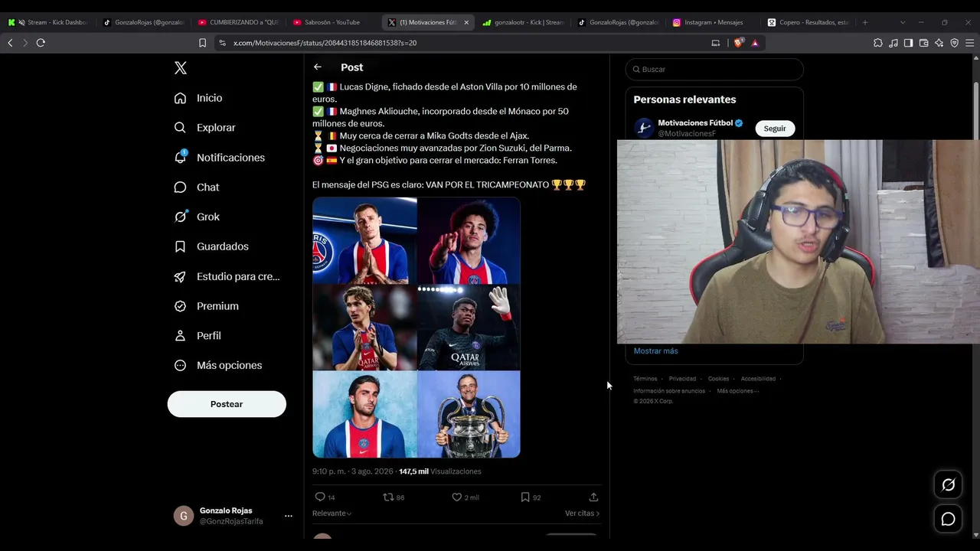
Task: Bookmark this page in the browser toolbar
Action: 202,43
